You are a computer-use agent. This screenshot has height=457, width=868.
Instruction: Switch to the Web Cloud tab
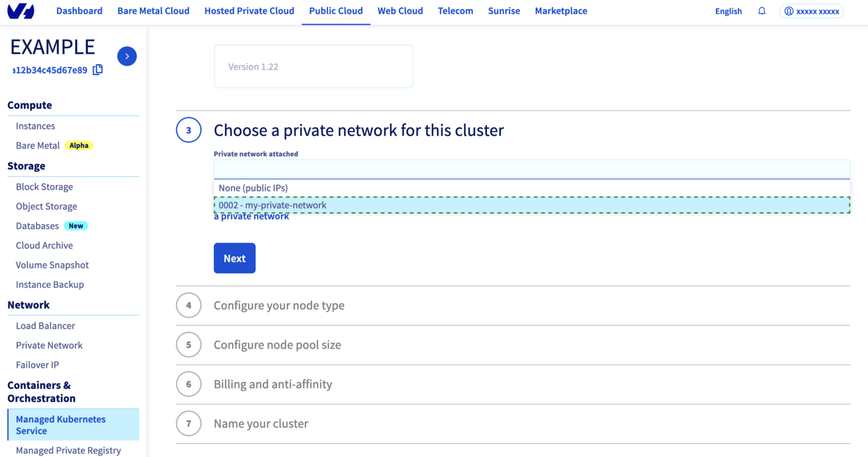pos(400,11)
